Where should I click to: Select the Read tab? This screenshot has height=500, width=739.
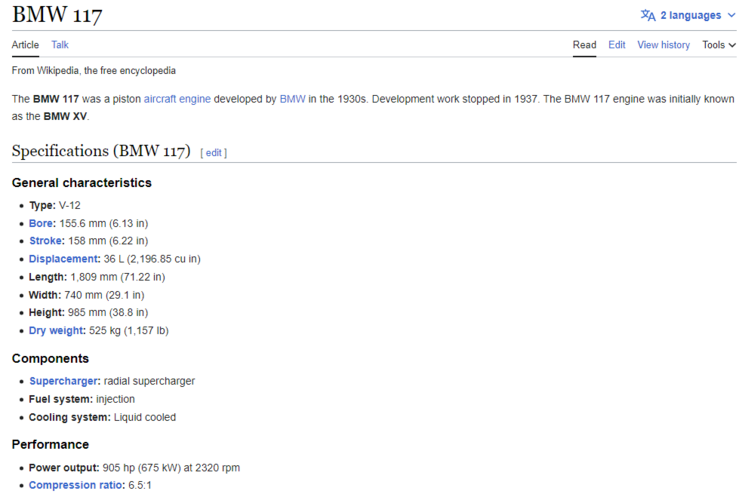click(584, 45)
